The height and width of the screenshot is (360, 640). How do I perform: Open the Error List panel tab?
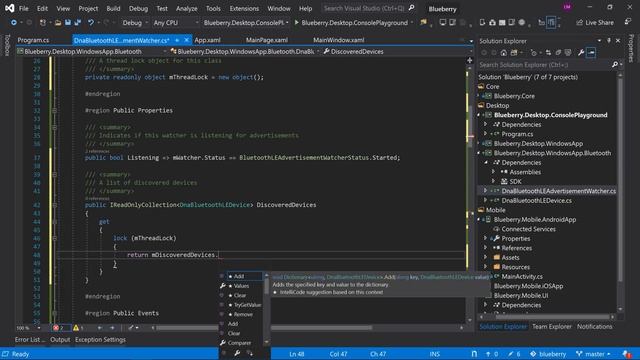click(x=30, y=340)
